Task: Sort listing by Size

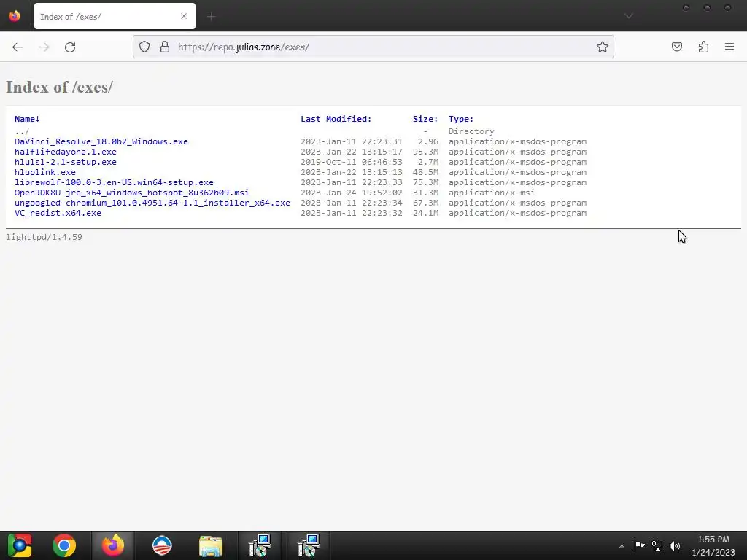Action: pyautogui.click(x=425, y=119)
